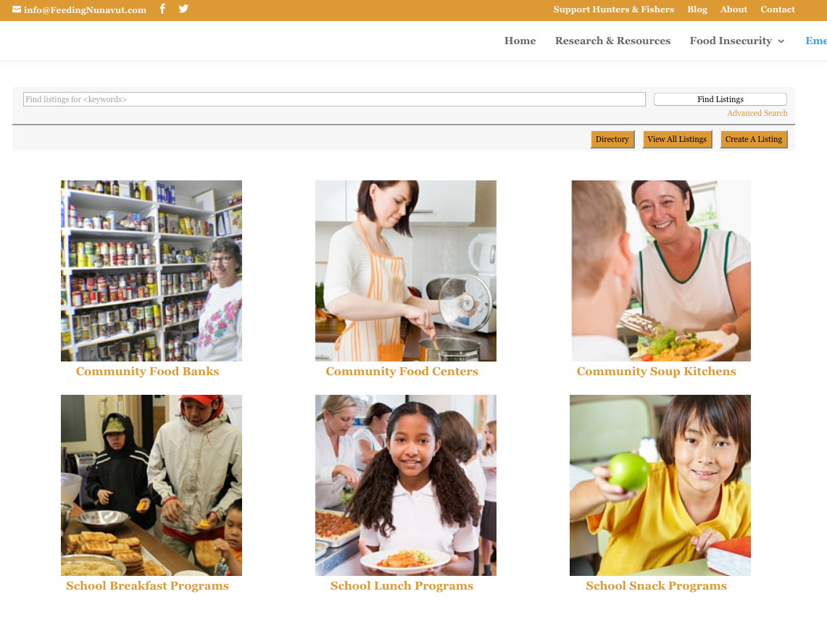Open School Breakfast Programs text link
The image size is (827, 644).
tap(147, 586)
